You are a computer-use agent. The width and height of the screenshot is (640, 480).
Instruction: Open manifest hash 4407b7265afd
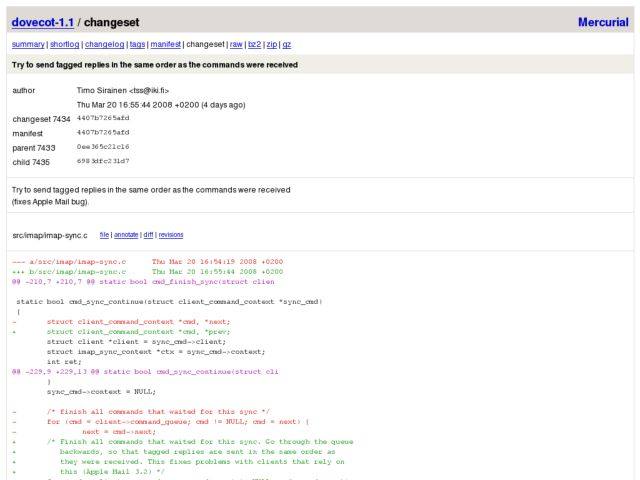click(x=103, y=133)
